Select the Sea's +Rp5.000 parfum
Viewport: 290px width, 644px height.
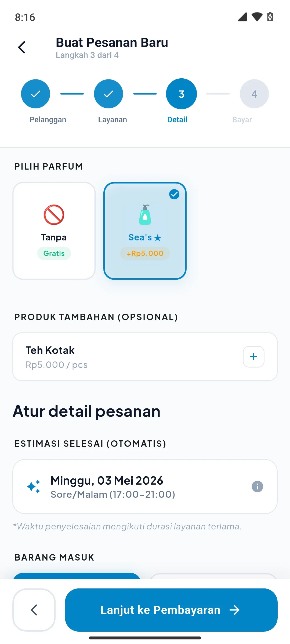pyautogui.click(x=145, y=231)
